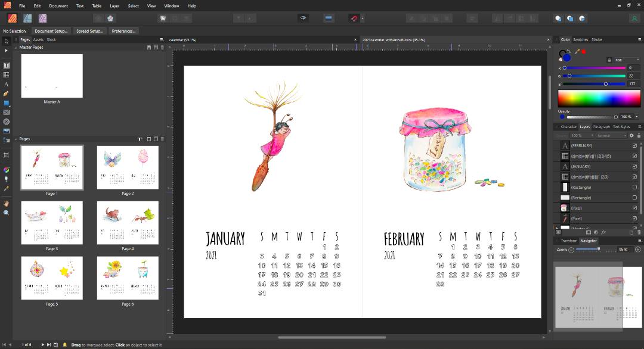The image size is (644, 349).
Task: Open snapping options dropdown arrow
Action: click(x=363, y=18)
